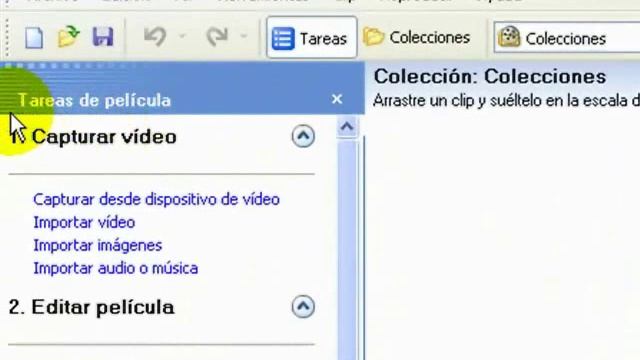The height and width of the screenshot is (360, 640).
Task: Open Capturar desde dispositivo de vídeo
Action: coord(156,200)
